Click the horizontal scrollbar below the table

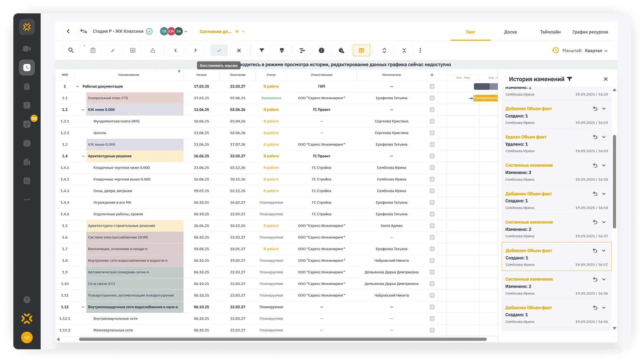point(283,339)
